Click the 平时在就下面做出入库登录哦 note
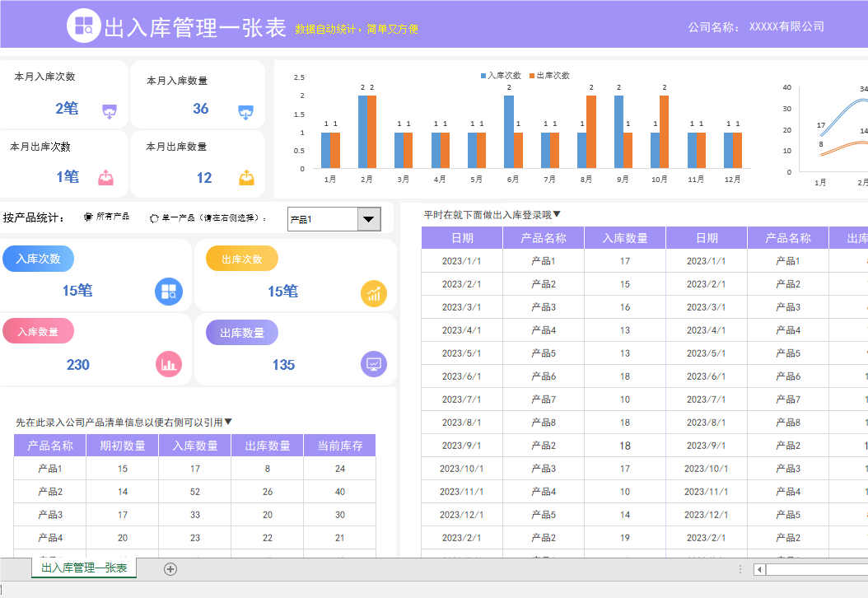 pos(492,214)
